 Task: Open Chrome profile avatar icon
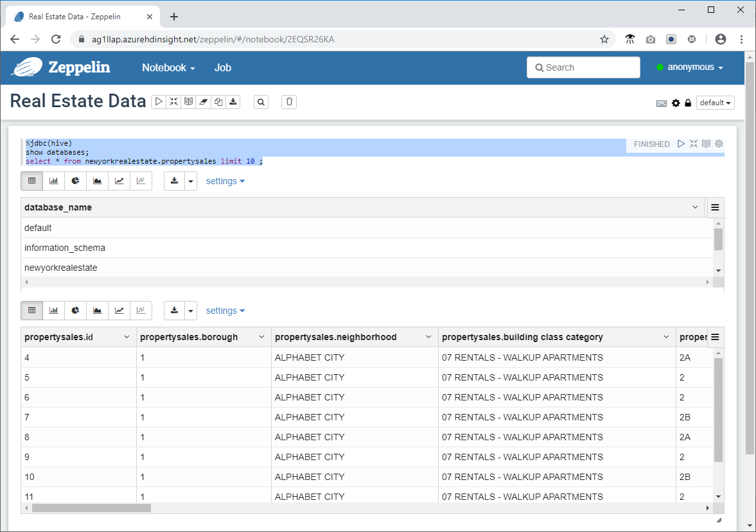(720, 39)
